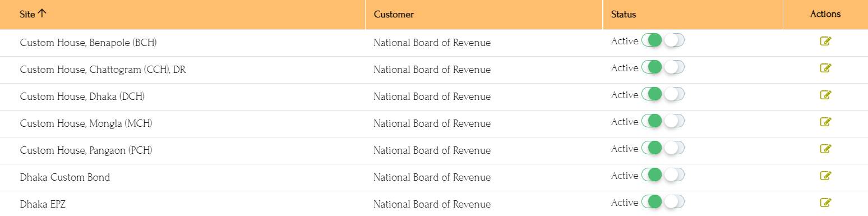
Task: Toggle Active status for Custom House, Benapole
Action: [663, 40]
